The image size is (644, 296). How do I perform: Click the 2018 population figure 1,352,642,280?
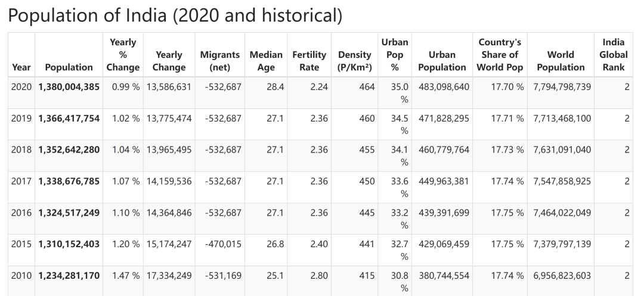coord(69,149)
